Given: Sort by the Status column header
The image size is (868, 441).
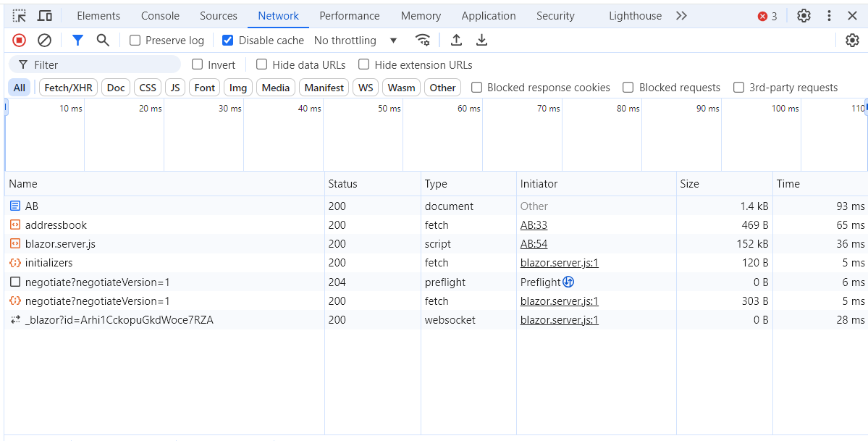Looking at the screenshot, I should 373,184.
